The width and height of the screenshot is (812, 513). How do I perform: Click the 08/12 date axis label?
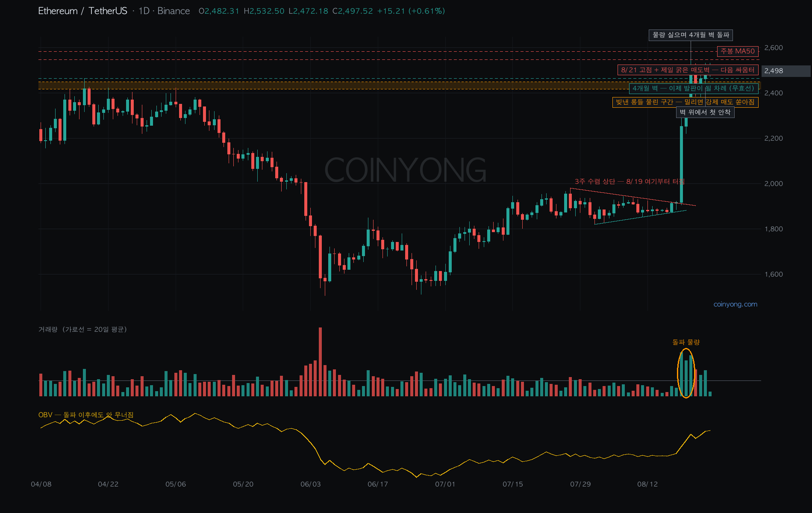tap(647, 484)
